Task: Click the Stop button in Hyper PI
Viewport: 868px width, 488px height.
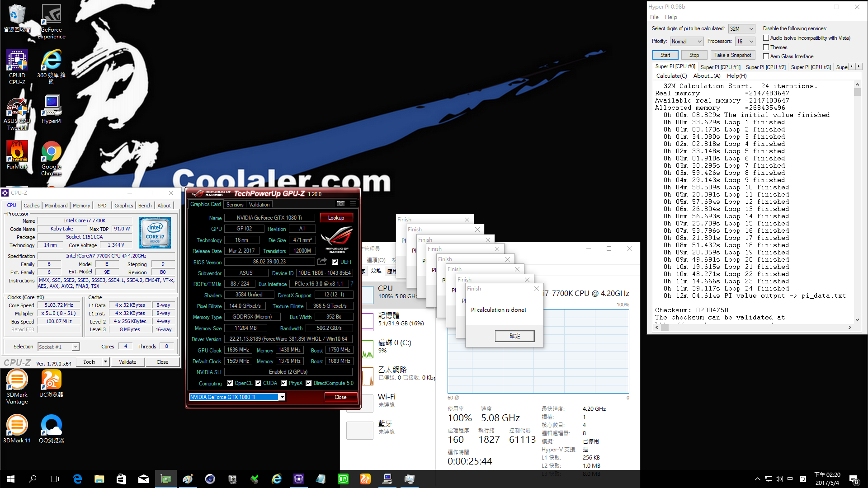Action: pyautogui.click(x=694, y=55)
